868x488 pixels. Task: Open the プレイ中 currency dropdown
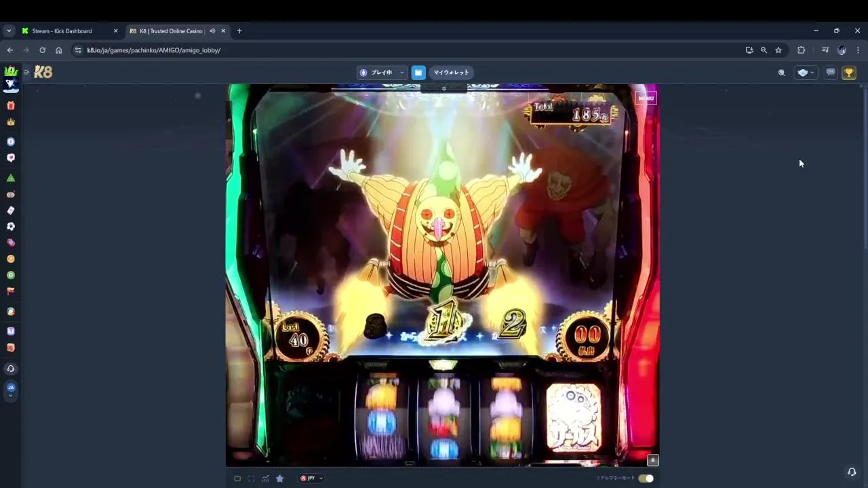382,73
